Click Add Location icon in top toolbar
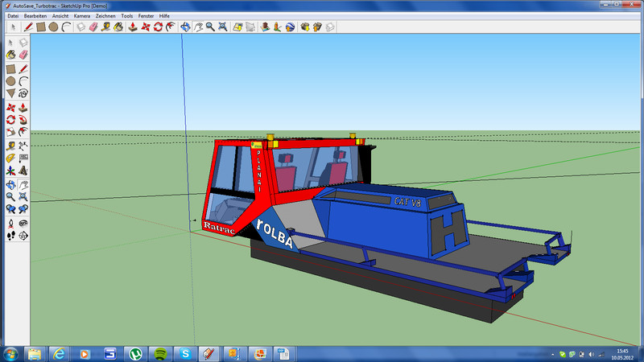644x362 pixels. 237,27
